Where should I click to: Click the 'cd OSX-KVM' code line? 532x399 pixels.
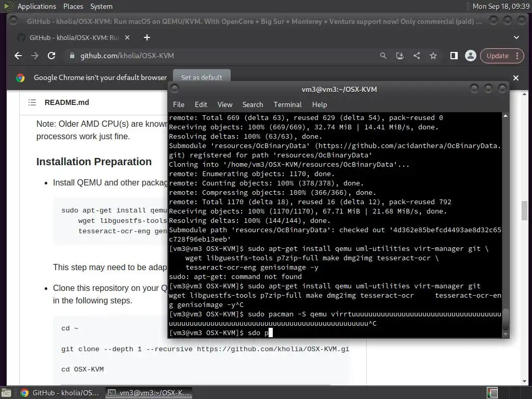pyautogui.click(x=83, y=369)
